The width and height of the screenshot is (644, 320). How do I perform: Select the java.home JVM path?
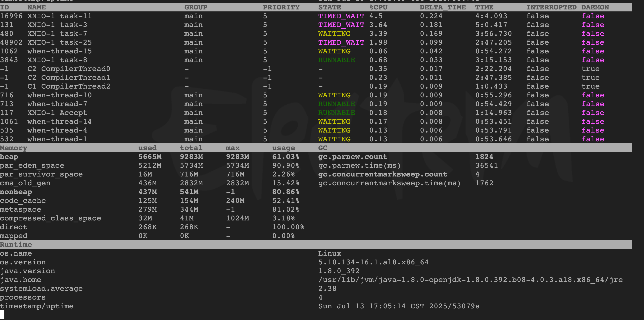tap(471, 280)
